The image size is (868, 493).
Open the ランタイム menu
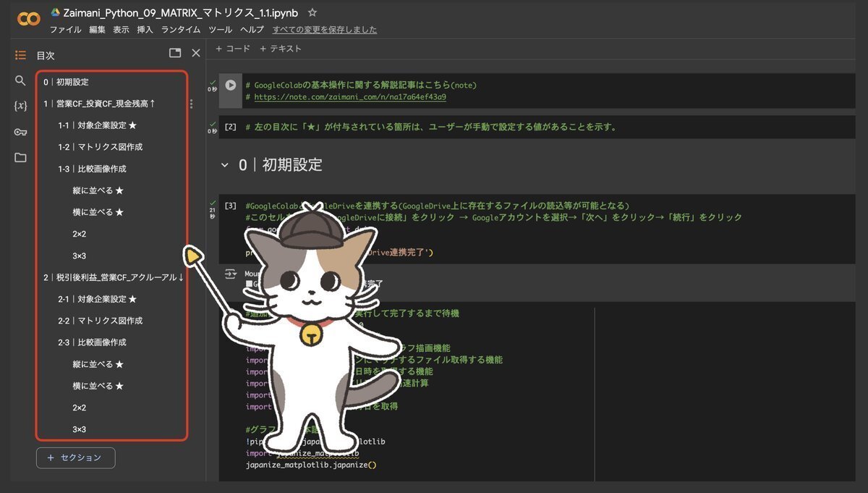tap(181, 30)
